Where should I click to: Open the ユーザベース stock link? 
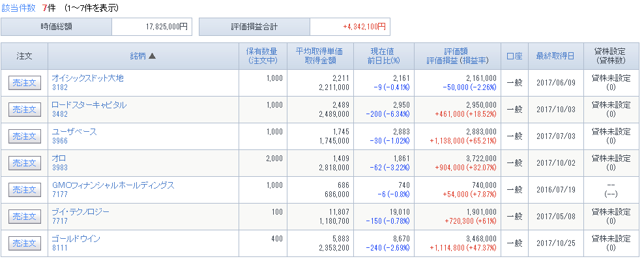[74, 132]
